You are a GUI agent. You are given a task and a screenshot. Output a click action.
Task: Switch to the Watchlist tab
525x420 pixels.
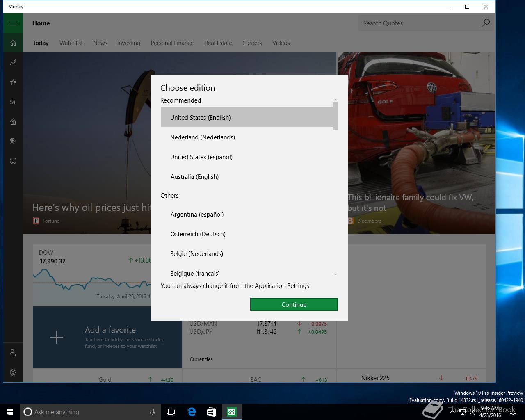pyautogui.click(x=71, y=43)
